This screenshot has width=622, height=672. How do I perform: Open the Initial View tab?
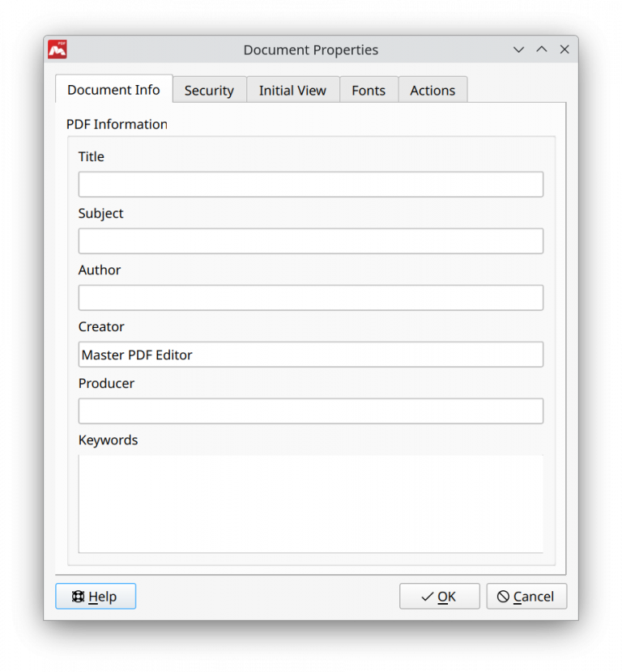coord(292,90)
